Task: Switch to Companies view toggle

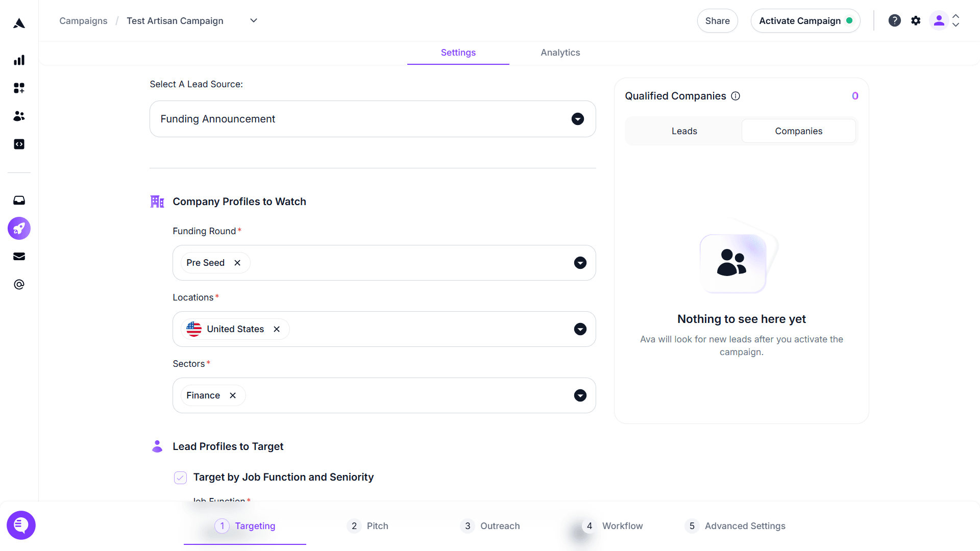Action: 798,131
